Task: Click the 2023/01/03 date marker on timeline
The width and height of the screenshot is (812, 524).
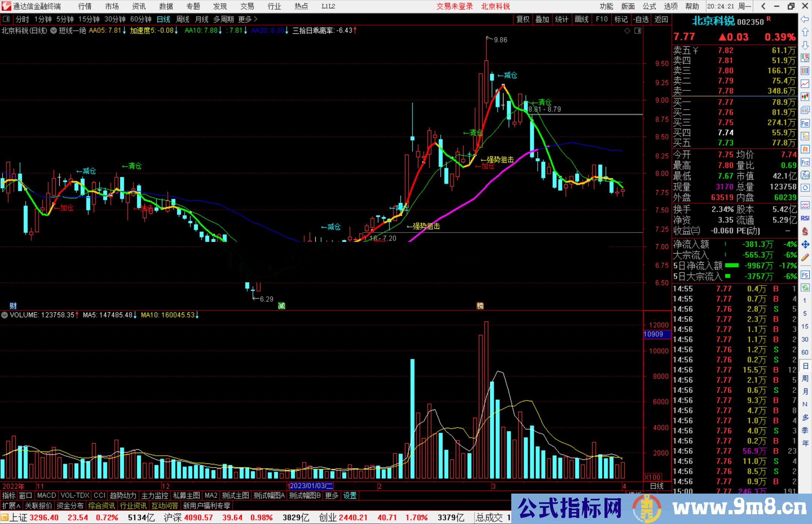Action: [311, 486]
